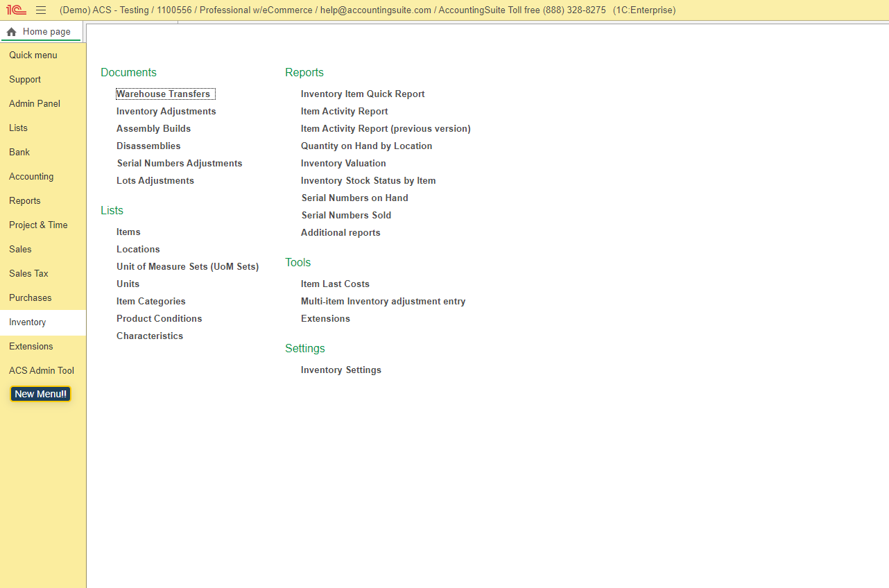Open Inventory Adjustments documents
889x588 pixels.
click(166, 112)
